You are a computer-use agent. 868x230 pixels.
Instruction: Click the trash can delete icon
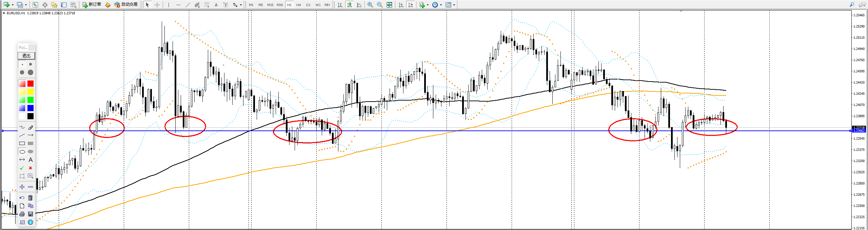pyautogui.click(x=31, y=198)
